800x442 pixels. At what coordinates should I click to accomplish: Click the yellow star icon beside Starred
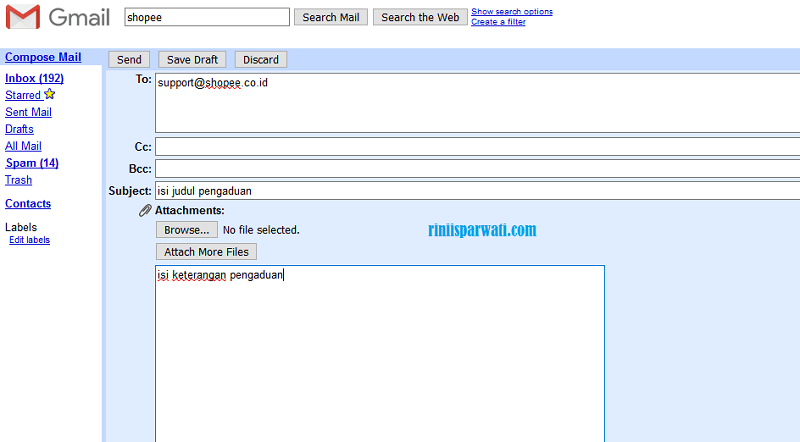click(49, 94)
